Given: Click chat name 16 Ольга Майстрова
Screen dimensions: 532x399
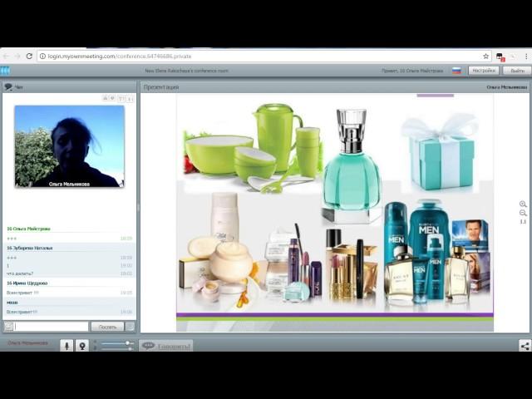Looking at the screenshot, I should pos(28,229).
